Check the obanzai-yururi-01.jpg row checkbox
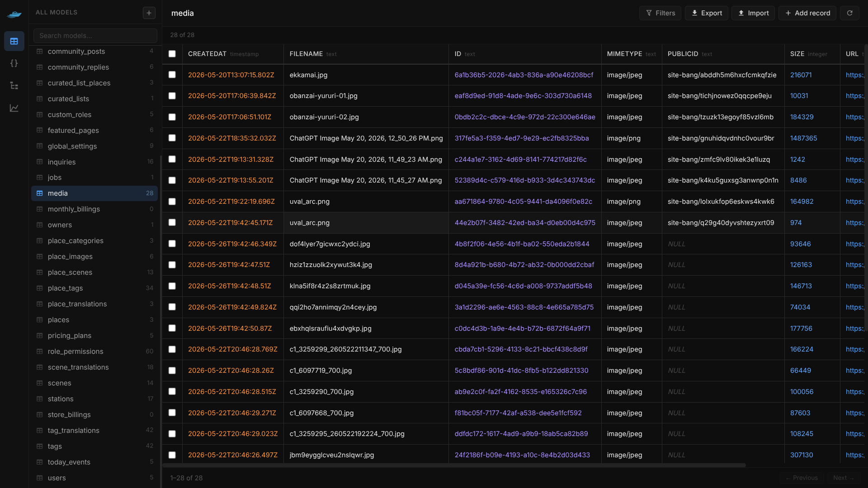The height and width of the screenshot is (488, 868). click(172, 96)
